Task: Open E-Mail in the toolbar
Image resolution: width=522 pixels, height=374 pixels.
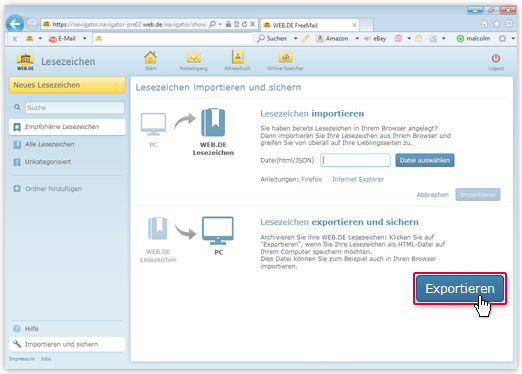Action: 62,39
